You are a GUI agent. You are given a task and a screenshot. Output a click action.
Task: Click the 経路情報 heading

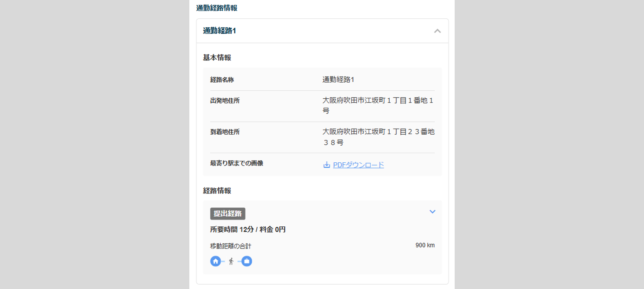(217, 191)
